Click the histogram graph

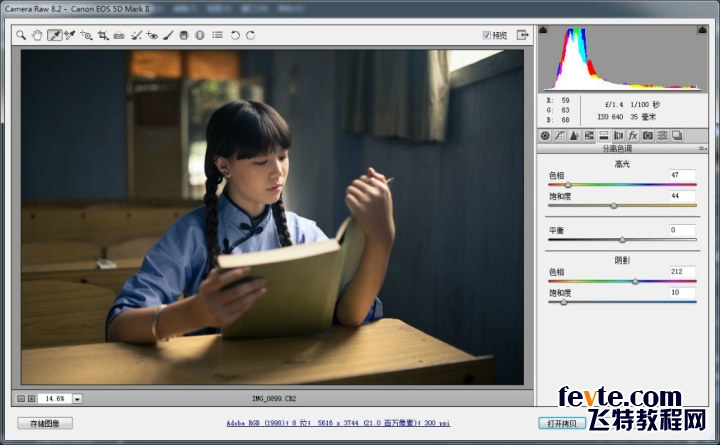click(x=623, y=58)
